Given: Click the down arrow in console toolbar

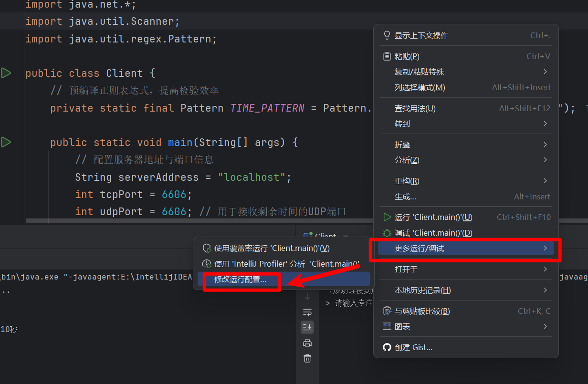Looking at the screenshot, I should [x=307, y=297].
